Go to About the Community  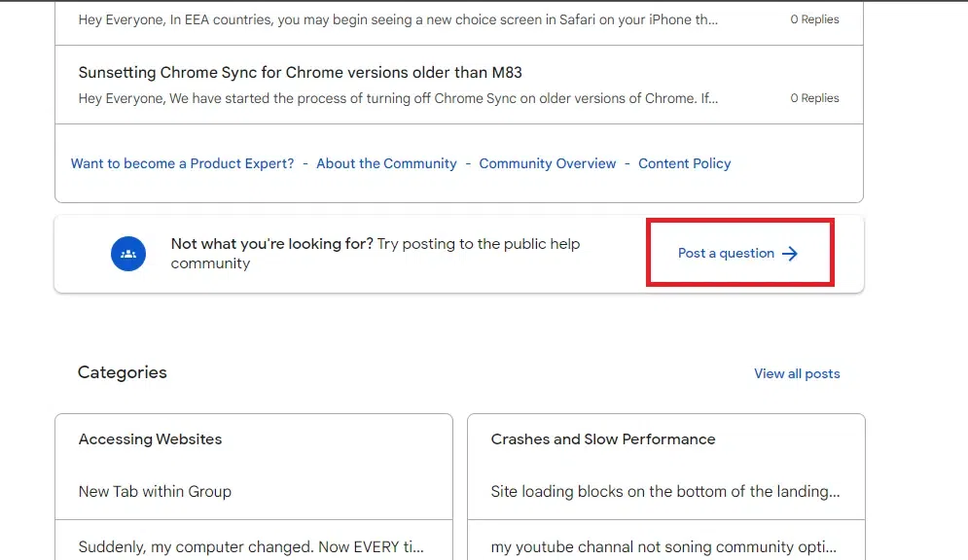click(386, 163)
